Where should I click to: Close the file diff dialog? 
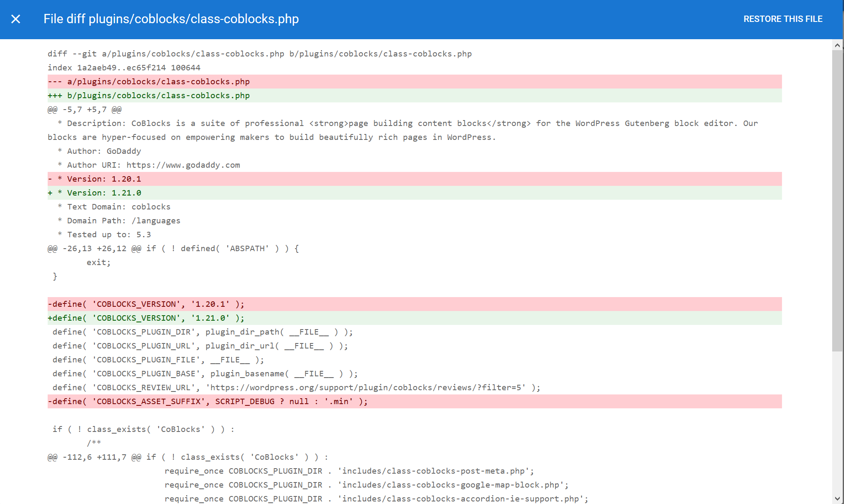point(16,19)
